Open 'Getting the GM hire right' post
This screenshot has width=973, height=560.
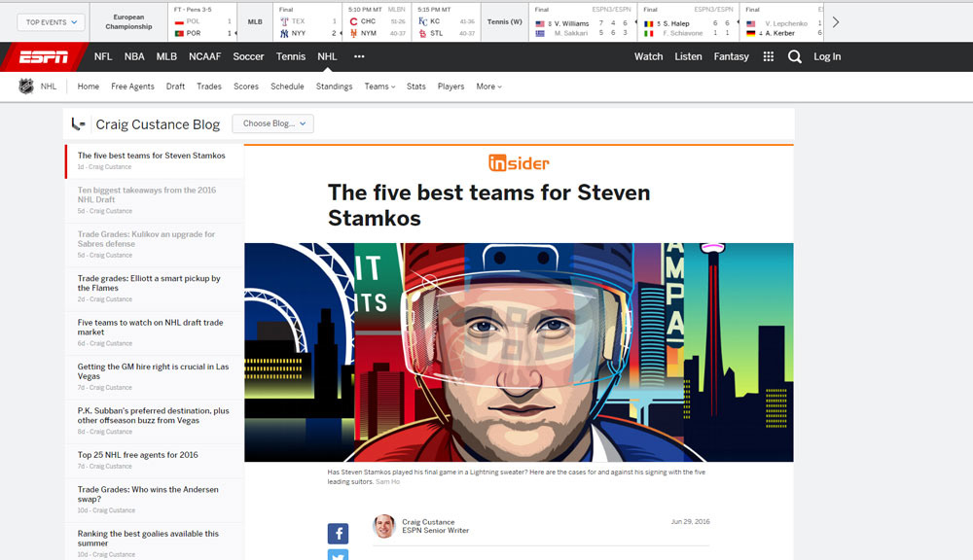155,377
